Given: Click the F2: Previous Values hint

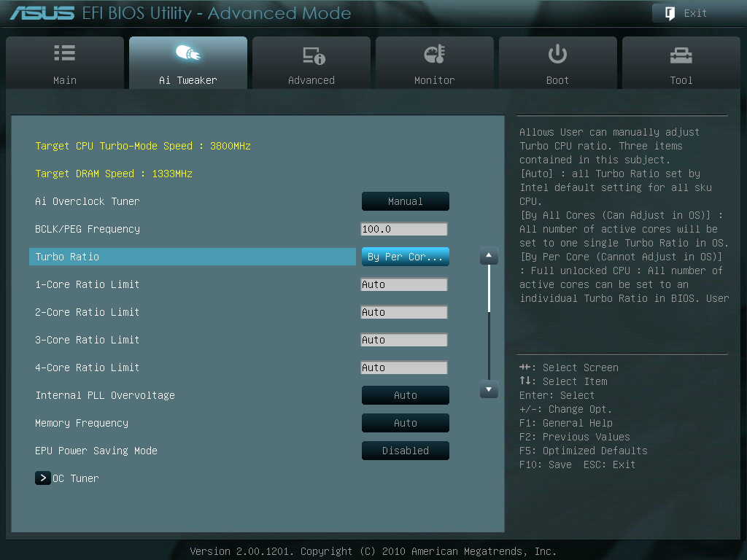Looking at the screenshot, I should pyautogui.click(x=575, y=437).
